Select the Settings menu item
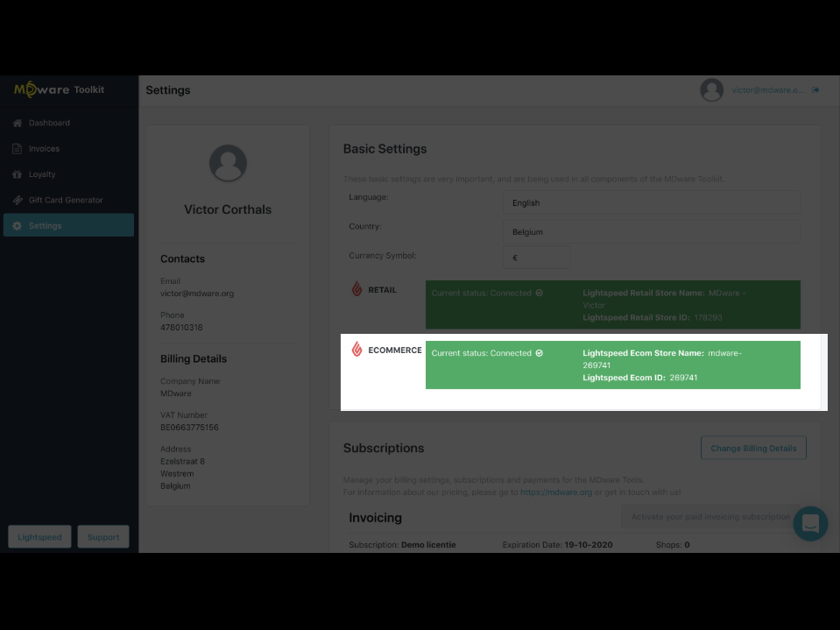The image size is (840, 630). click(x=68, y=225)
